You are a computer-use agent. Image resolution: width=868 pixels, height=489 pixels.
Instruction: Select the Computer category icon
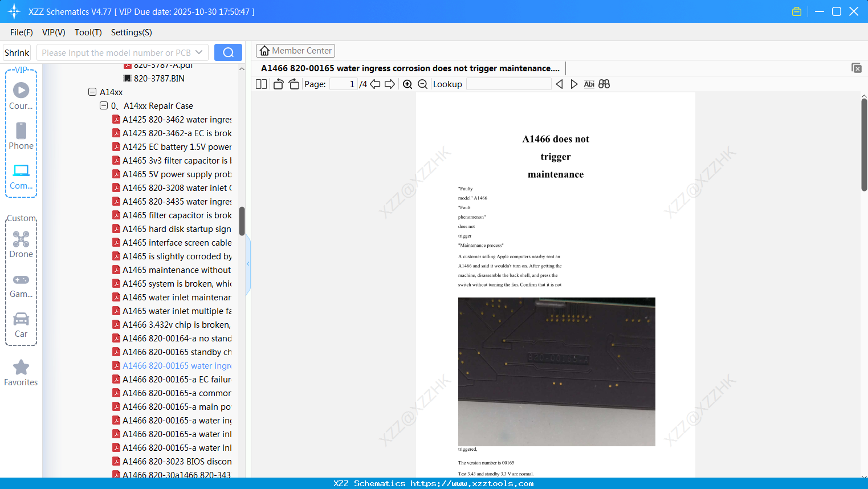click(21, 176)
